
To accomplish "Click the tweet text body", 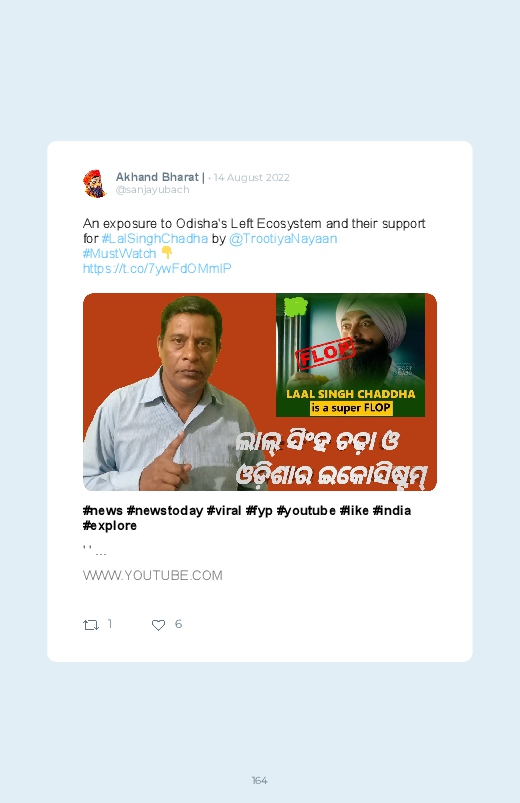I will (254, 246).
